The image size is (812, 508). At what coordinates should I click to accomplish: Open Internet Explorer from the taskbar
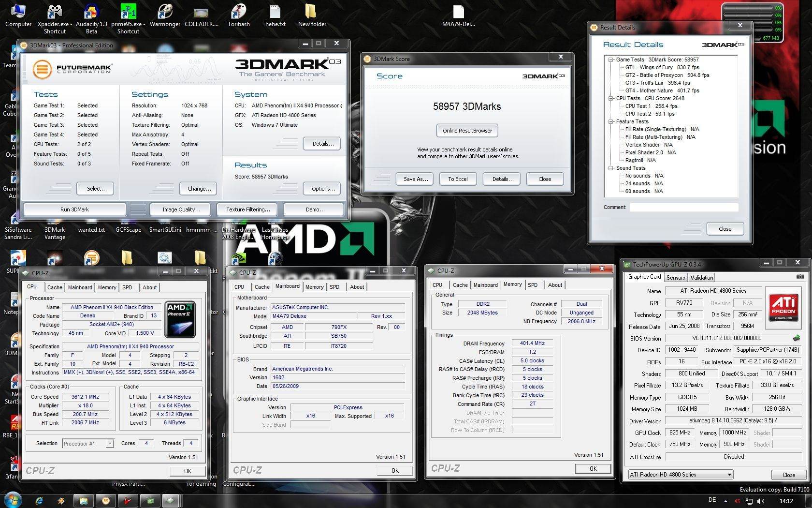(x=39, y=500)
